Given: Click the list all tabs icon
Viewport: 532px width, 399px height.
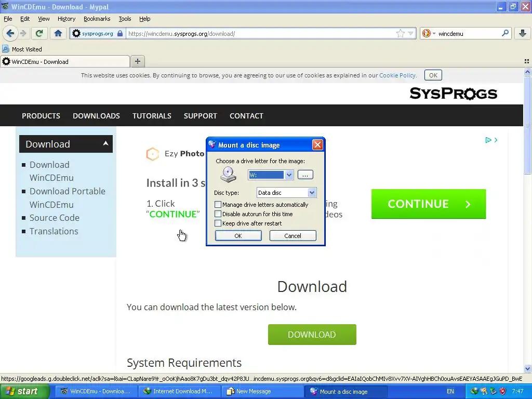Looking at the screenshot, I should [x=527, y=61].
